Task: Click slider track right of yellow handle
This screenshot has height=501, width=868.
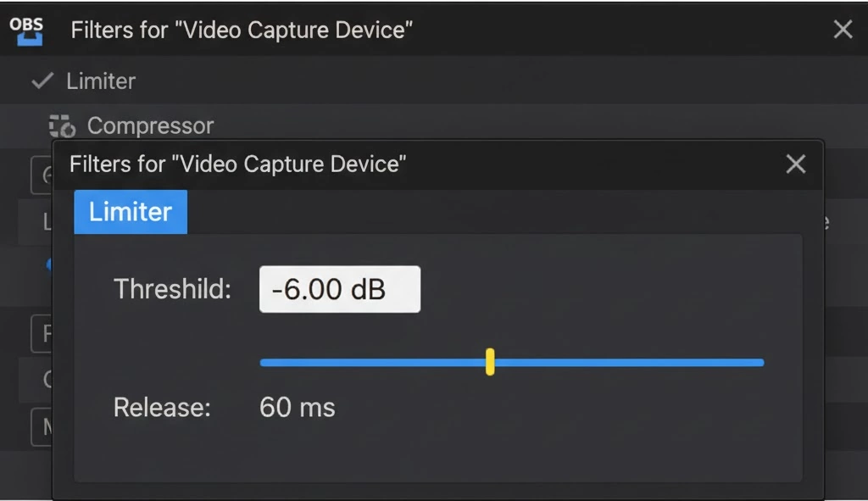Action: [627, 362]
